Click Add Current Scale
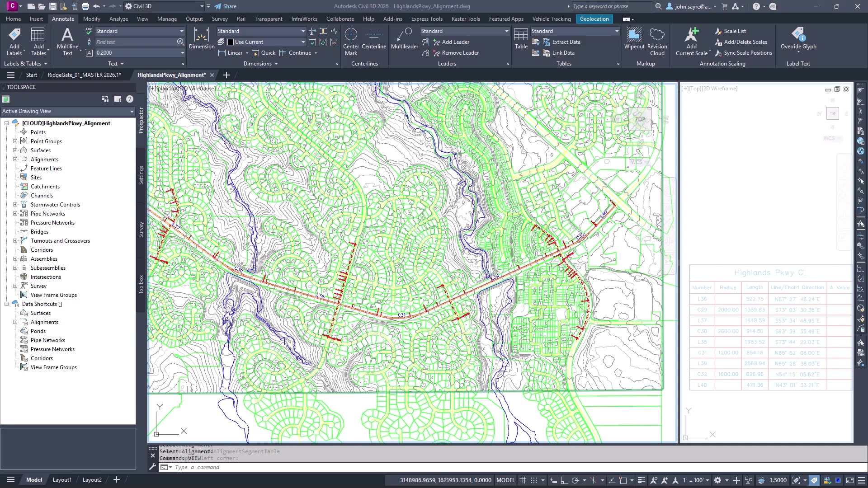Viewport: 868px width, 488px height. (692, 41)
